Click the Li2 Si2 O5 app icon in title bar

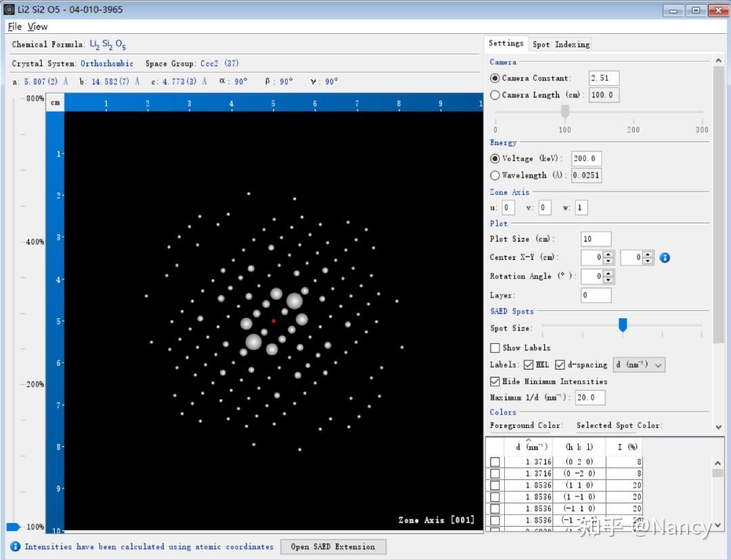(9, 9)
